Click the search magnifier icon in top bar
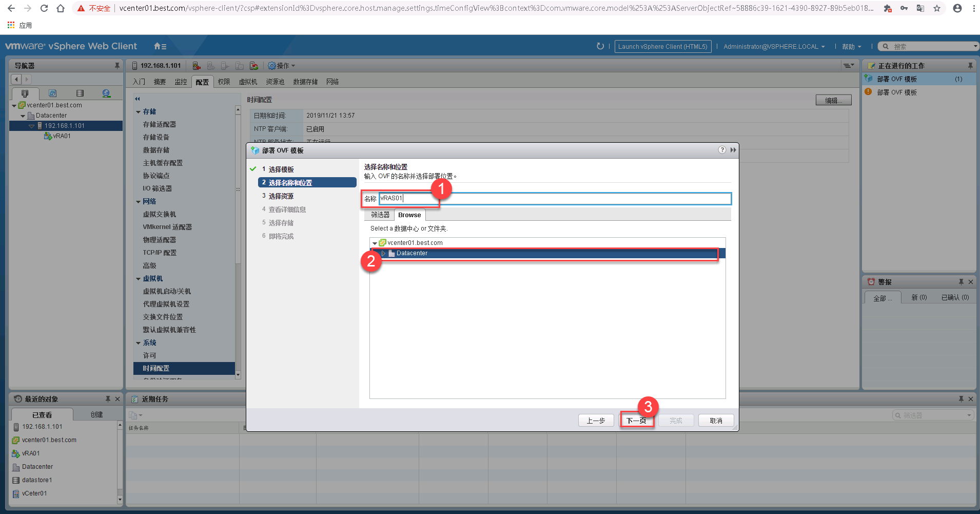This screenshot has height=514, width=980. (x=886, y=46)
